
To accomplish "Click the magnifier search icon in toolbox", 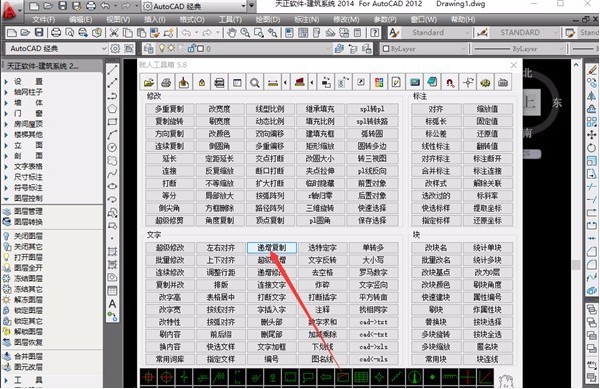I will tap(254, 82).
